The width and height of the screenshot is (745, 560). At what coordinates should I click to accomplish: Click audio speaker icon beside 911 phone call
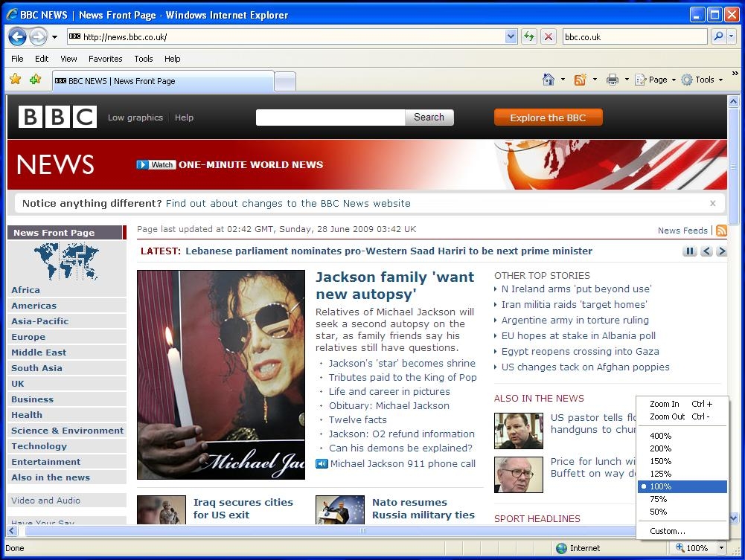(322, 463)
